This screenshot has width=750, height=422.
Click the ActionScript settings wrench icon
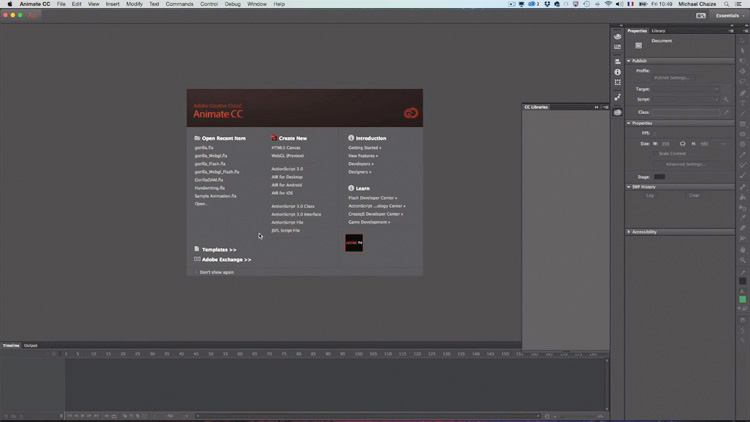tap(726, 100)
